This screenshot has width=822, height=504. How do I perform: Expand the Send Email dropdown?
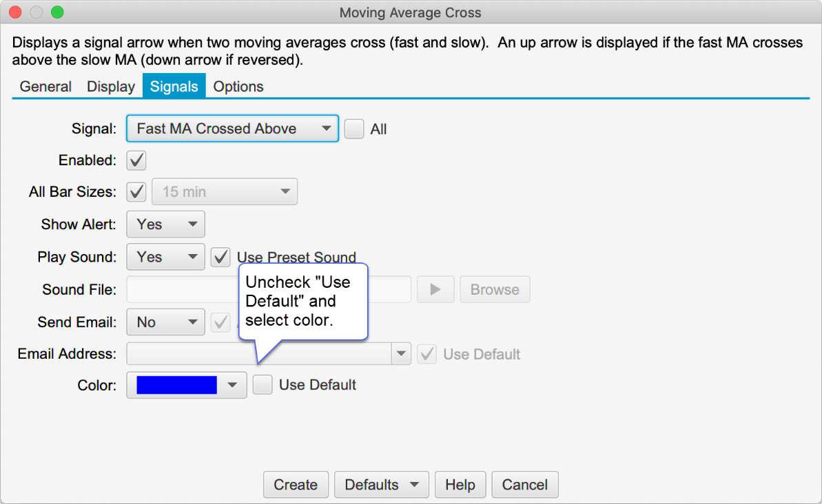(x=165, y=322)
